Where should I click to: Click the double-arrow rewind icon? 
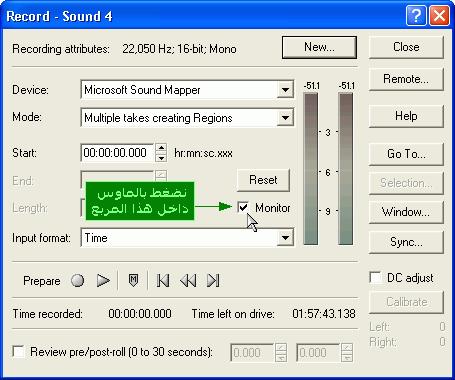pos(188,280)
